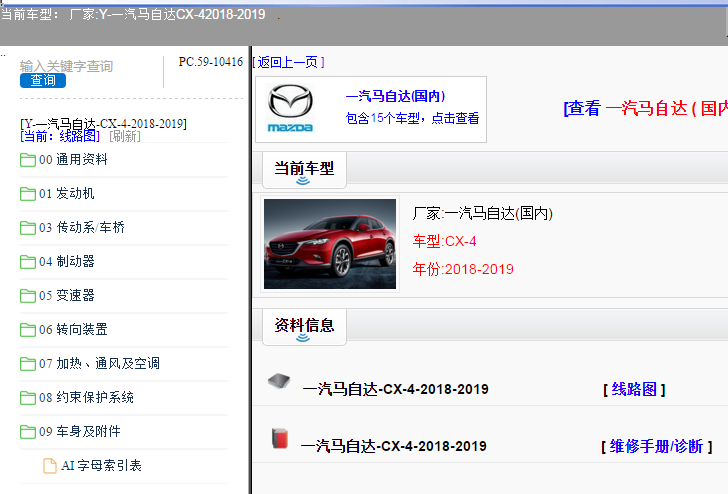Viewport: 728px width, 494px height.
Task: Click the 年份:2018-2019 text
Action: pyautogui.click(x=463, y=269)
